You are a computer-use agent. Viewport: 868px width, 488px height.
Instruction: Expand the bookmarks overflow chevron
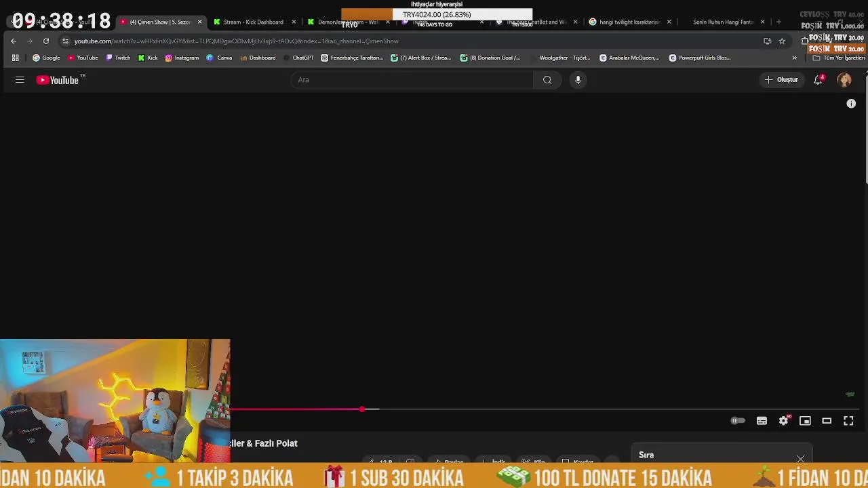tap(794, 58)
